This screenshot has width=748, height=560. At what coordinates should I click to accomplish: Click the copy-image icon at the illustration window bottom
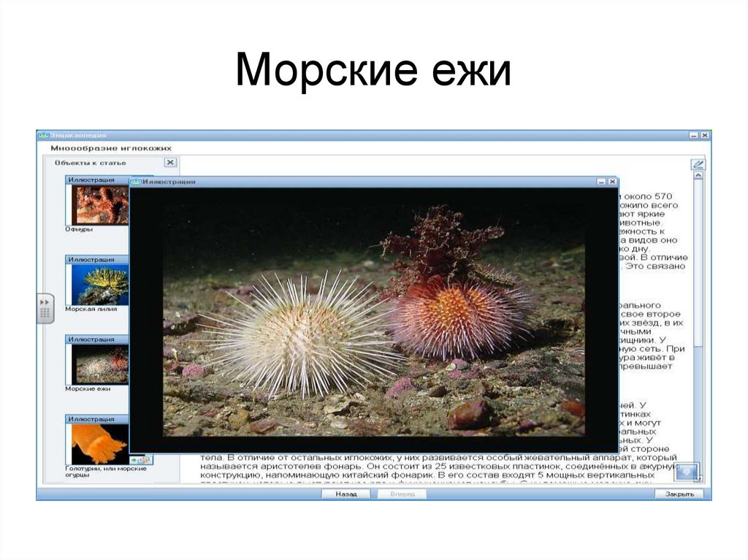click(x=146, y=461)
